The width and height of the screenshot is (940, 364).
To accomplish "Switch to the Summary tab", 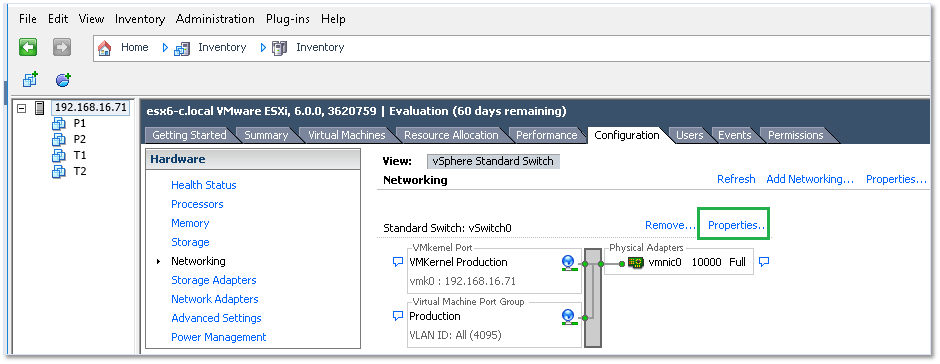I will [266, 136].
